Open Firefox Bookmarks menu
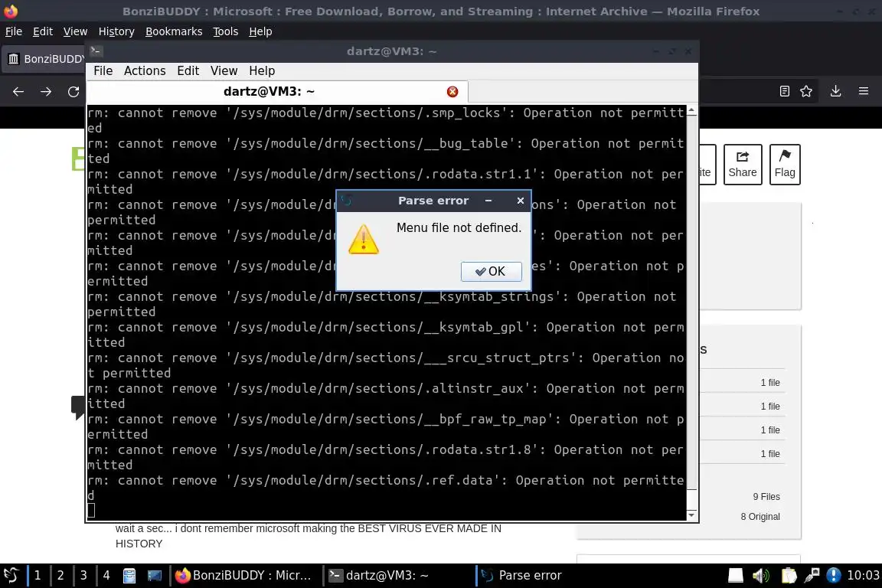Screen dimensions: 882x588 tap(174, 31)
